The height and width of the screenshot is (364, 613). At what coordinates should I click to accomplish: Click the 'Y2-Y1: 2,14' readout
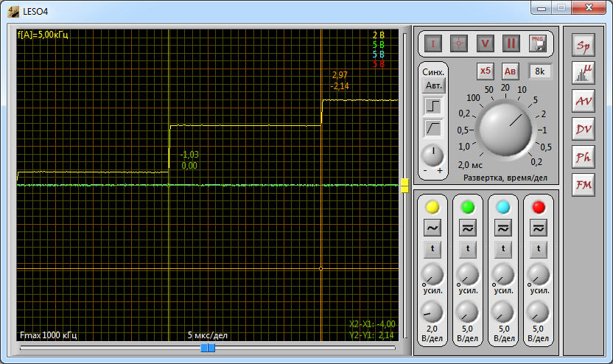pyautogui.click(x=371, y=335)
